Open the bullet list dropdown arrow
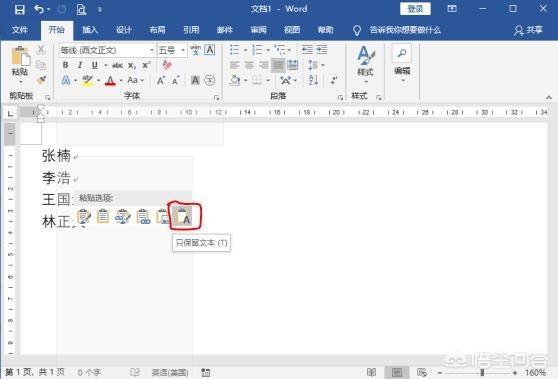 (x=245, y=50)
